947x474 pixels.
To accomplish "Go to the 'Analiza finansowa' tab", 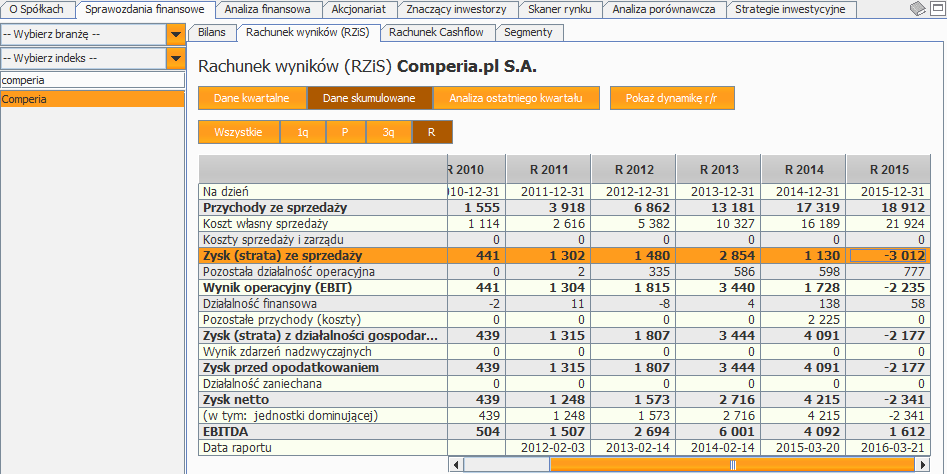I will [266, 9].
